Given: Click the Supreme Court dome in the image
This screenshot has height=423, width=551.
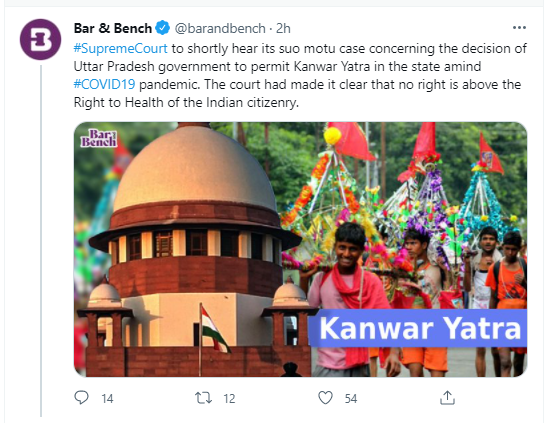Looking at the screenshot, I should point(194,169).
